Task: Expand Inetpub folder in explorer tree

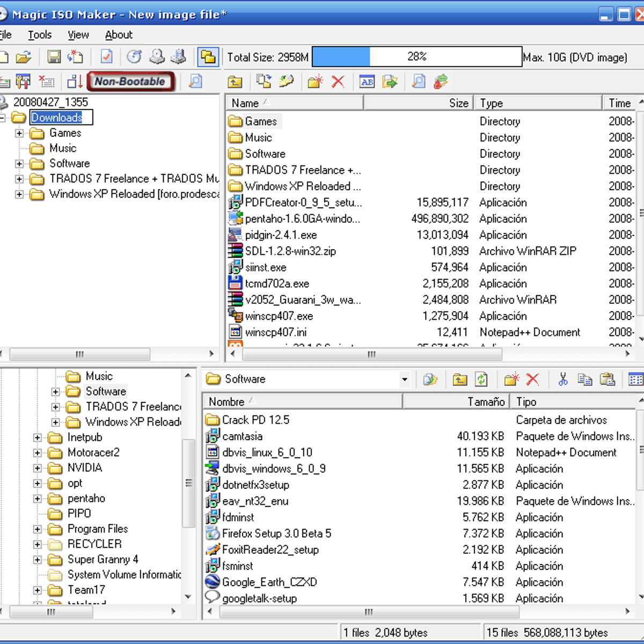Action: [38, 437]
